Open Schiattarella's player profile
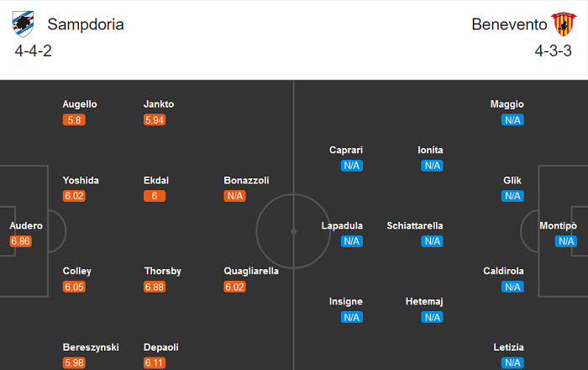The height and width of the screenshot is (370, 588). coord(427,225)
